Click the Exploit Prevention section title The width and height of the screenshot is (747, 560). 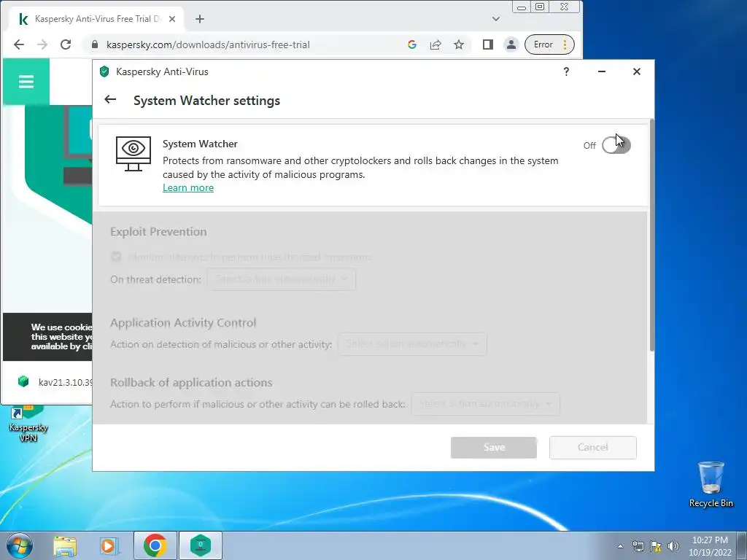158,231
